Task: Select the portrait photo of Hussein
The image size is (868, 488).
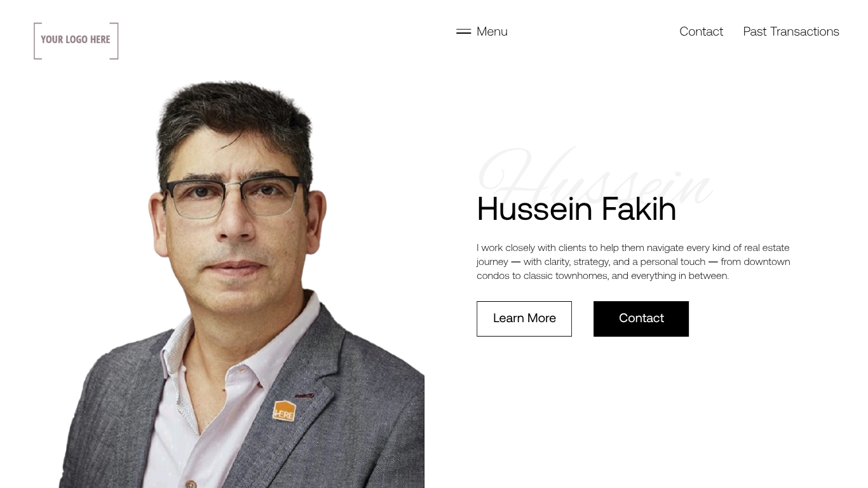Action: tap(241, 284)
